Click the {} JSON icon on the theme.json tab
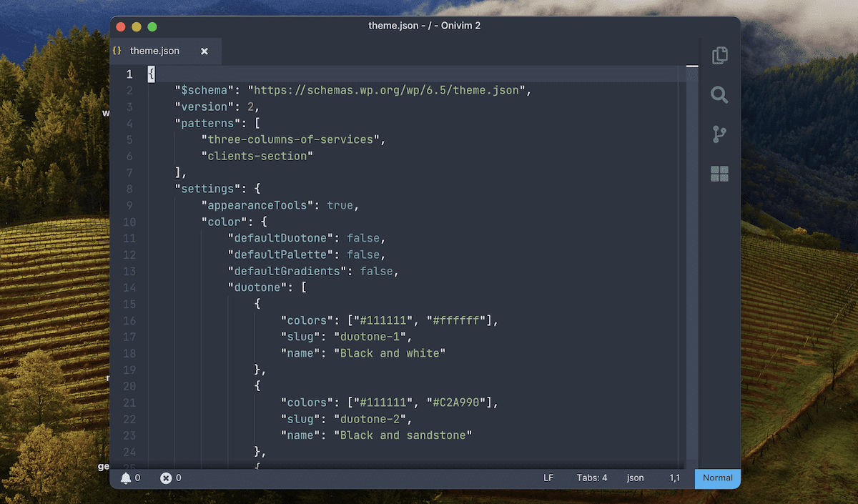 [117, 51]
